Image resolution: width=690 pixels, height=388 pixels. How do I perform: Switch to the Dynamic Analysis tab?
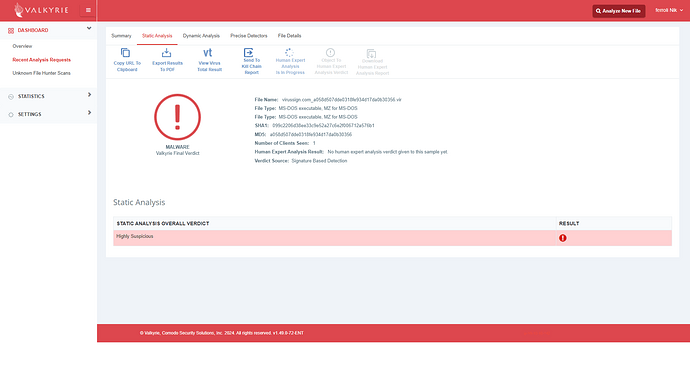coord(201,36)
